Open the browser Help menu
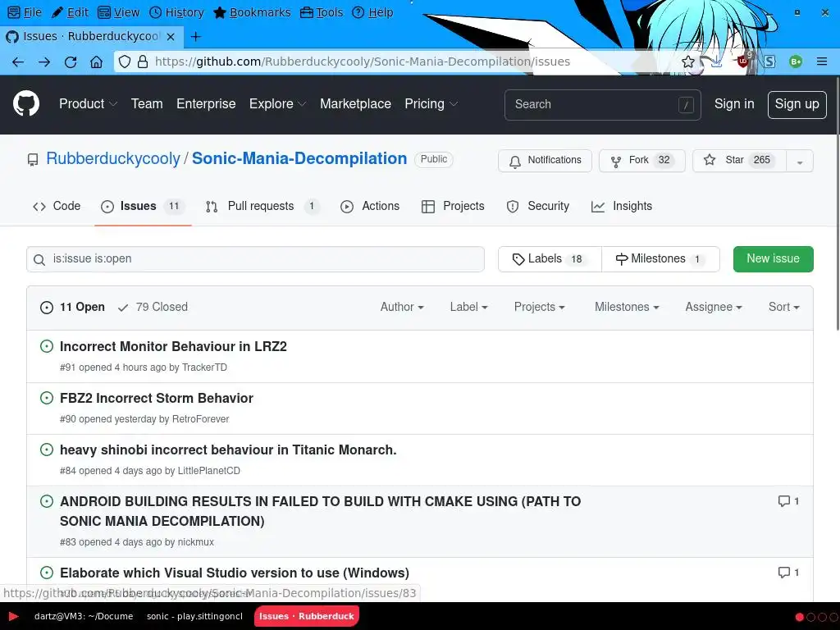 [x=373, y=12]
